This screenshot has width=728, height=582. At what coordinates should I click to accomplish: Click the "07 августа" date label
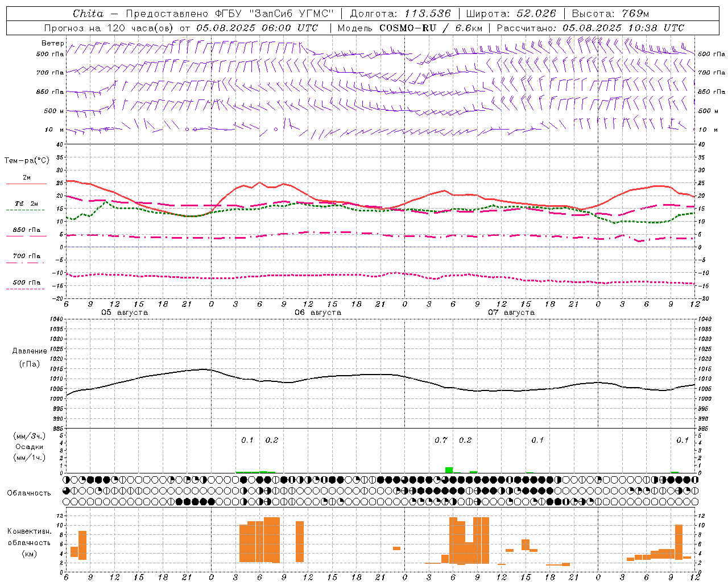pyautogui.click(x=511, y=313)
